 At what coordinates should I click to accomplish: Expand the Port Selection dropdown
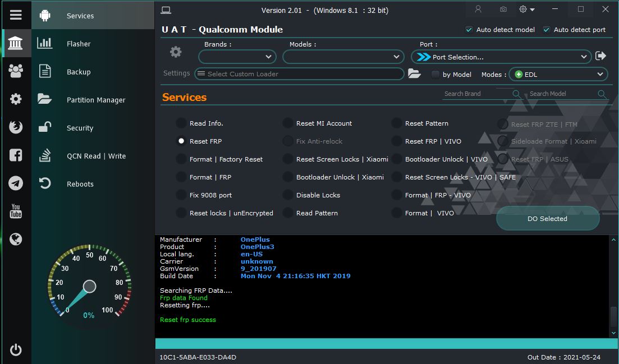click(501, 57)
